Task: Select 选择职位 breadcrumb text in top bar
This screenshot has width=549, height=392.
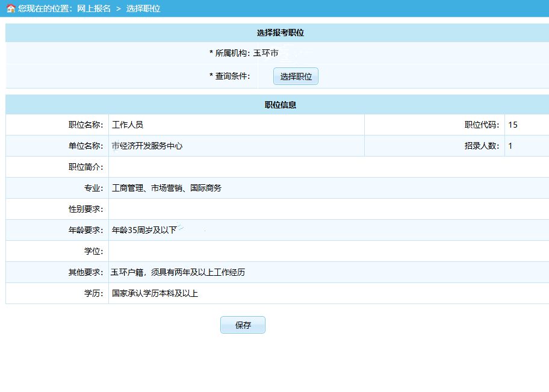Action: pos(143,9)
